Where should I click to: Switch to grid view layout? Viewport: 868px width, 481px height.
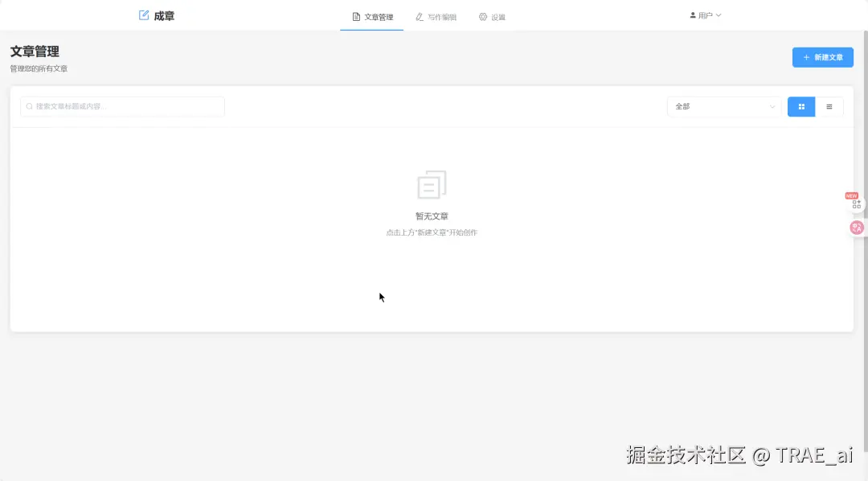pos(800,106)
